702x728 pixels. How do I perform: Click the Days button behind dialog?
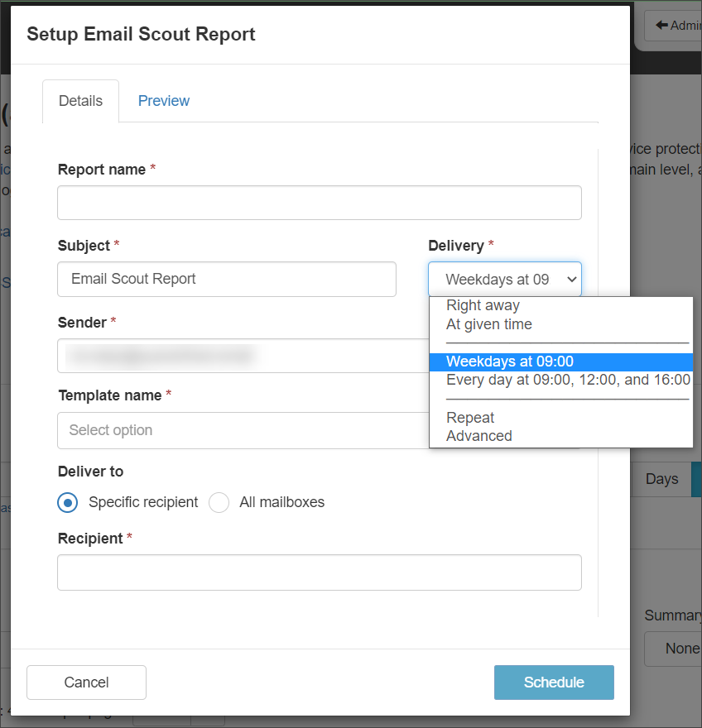661,479
